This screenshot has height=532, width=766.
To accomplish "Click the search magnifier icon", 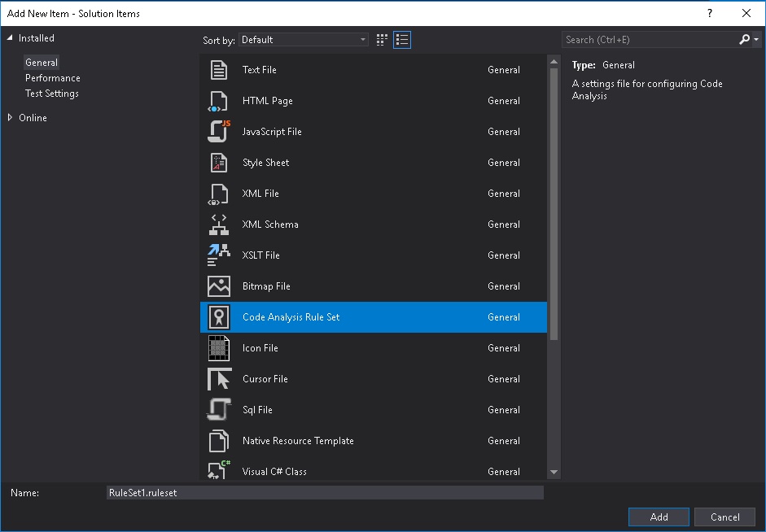I will tap(744, 39).
